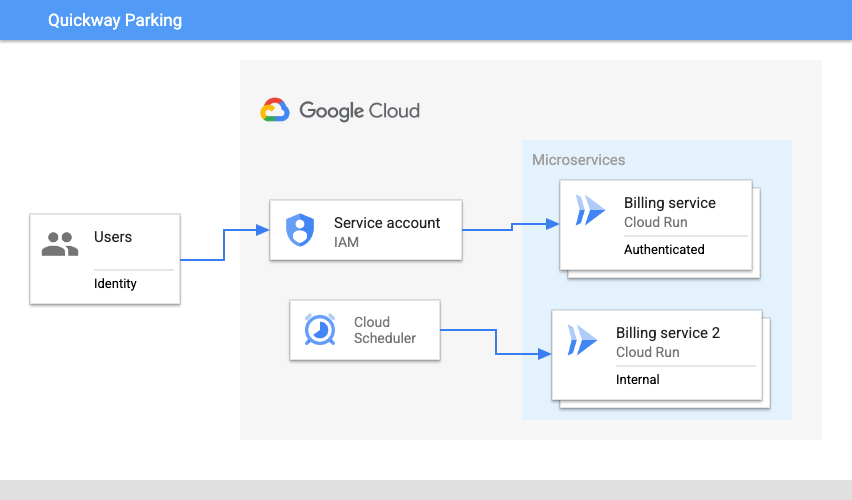852x500 pixels.
Task: Click Cloud Run subtitle under Billing service 2
Action: (648, 352)
